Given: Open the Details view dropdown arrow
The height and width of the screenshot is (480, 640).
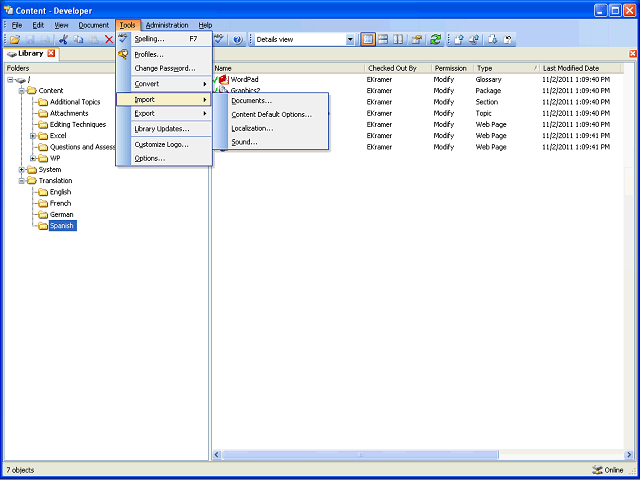Looking at the screenshot, I should (x=350, y=40).
